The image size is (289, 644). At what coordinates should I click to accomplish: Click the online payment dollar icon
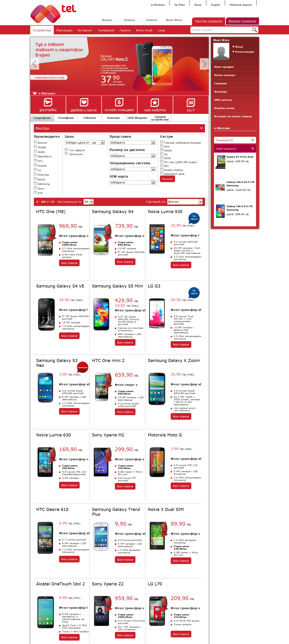click(x=119, y=102)
